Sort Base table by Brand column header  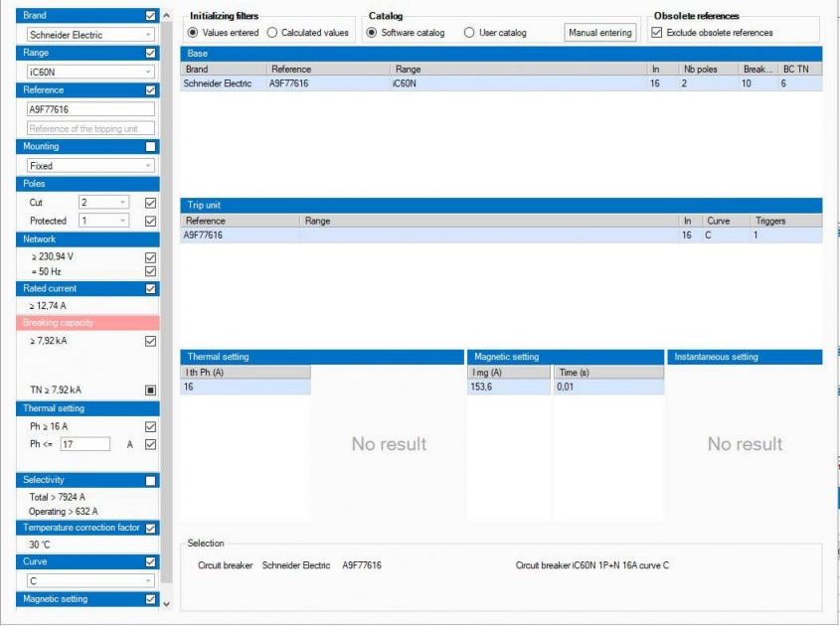click(x=224, y=70)
